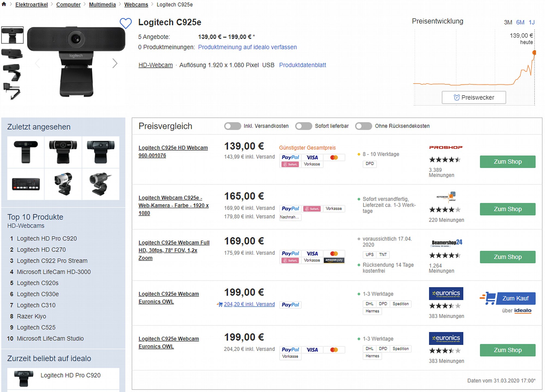
Task: Click amazon pay icon in Beamershop24 offer
Action: pos(334,260)
